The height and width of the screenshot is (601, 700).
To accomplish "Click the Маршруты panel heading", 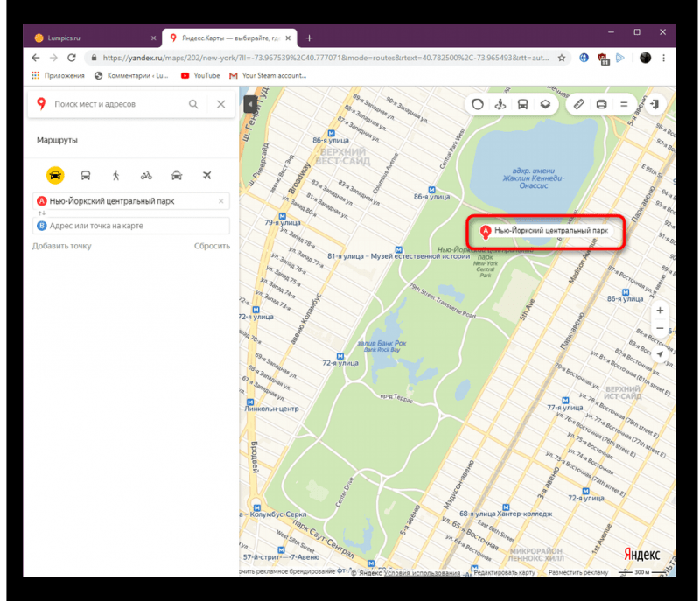I will pos(57,140).
